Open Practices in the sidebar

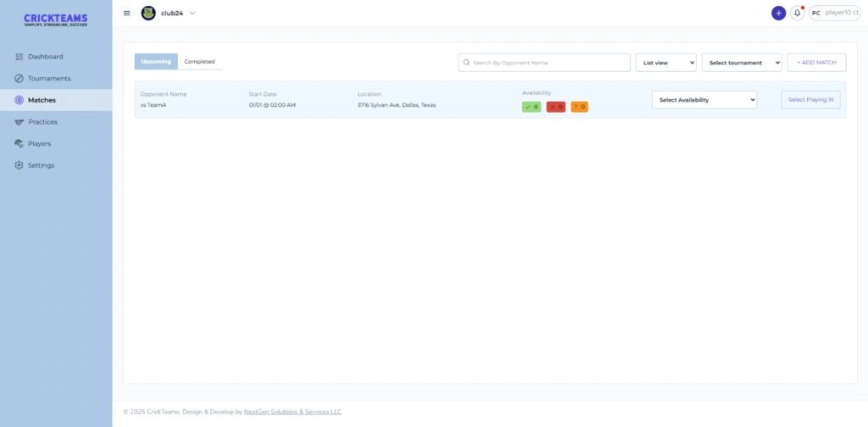[42, 122]
